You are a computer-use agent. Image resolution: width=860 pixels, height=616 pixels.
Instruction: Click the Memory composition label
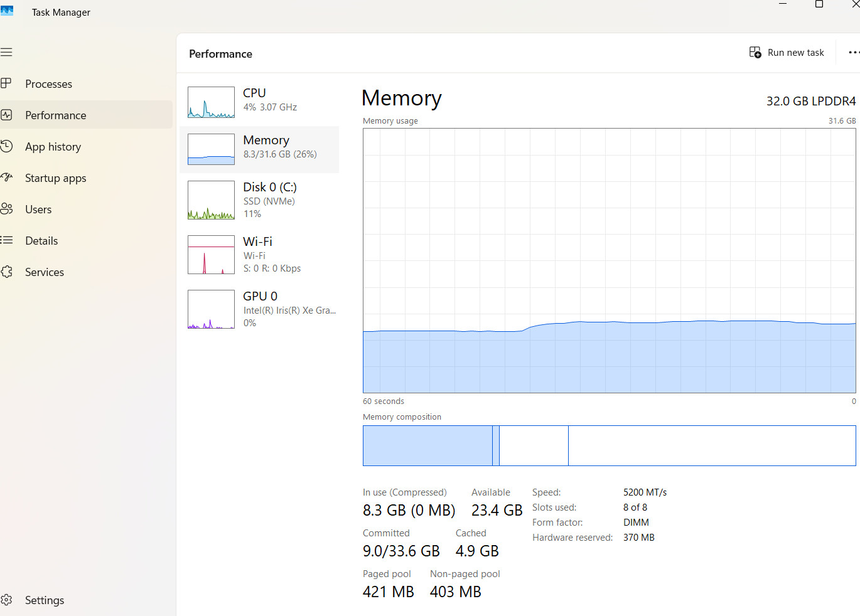(x=402, y=417)
